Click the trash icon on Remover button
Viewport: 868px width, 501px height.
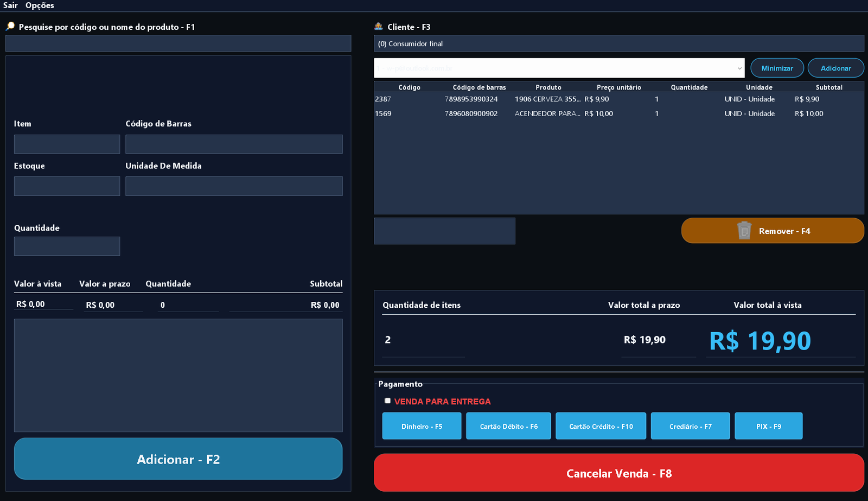pos(744,231)
